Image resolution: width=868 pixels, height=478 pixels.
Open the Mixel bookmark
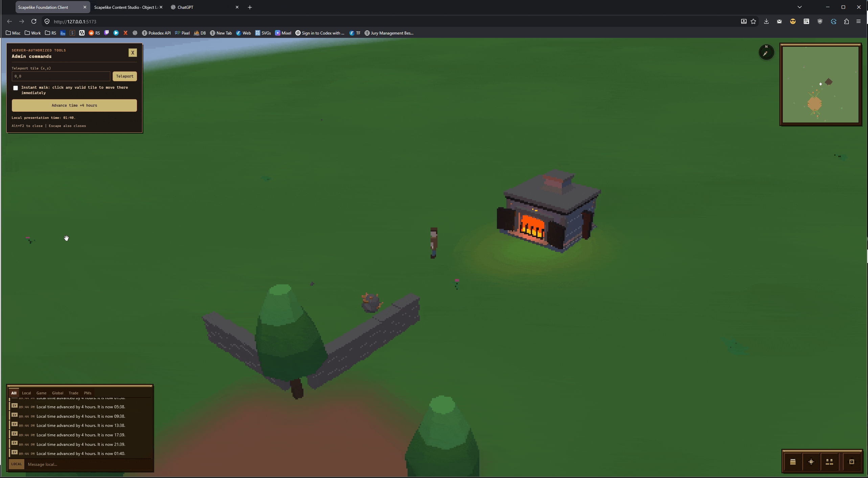coord(283,33)
